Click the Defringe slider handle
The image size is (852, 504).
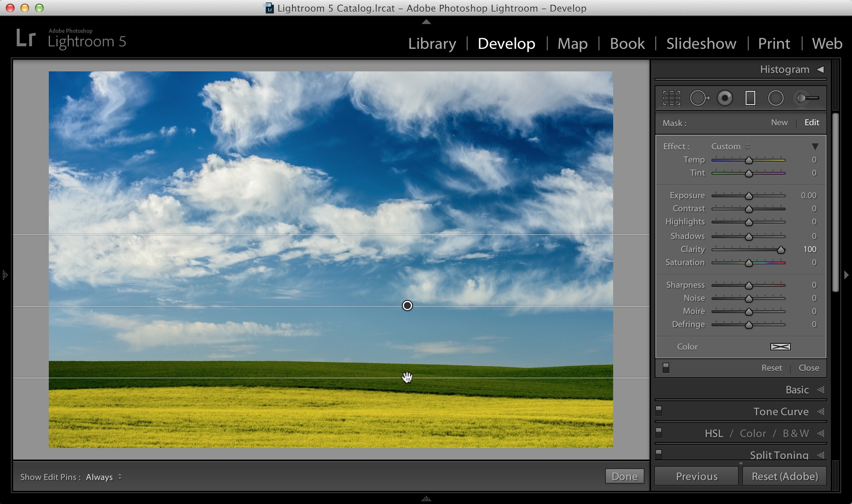(749, 325)
